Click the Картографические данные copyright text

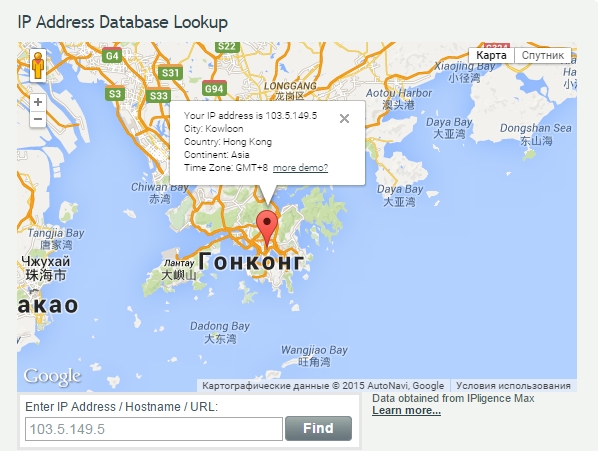[x=323, y=386]
